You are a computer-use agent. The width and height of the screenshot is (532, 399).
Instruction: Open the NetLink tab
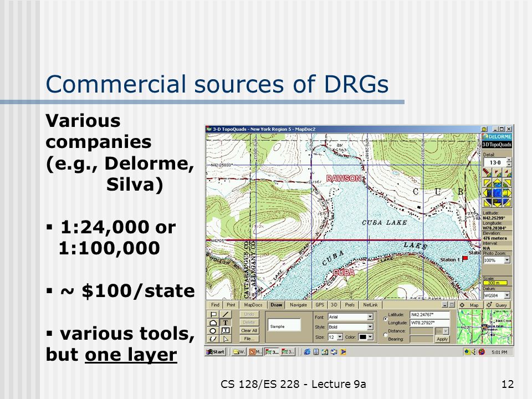[370, 305]
